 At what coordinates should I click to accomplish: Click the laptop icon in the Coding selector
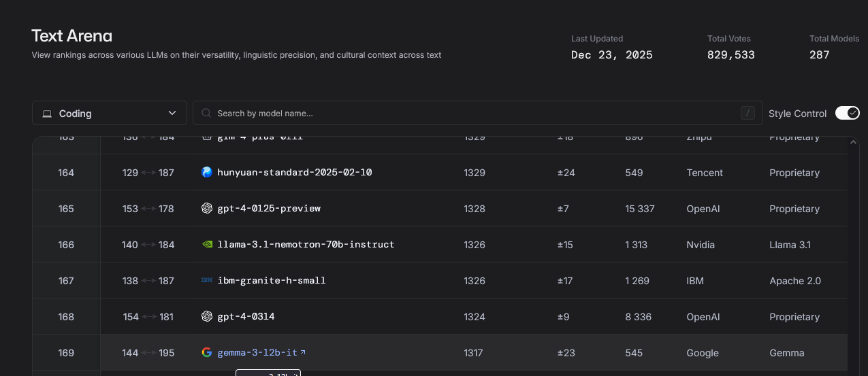pos(47,114)
